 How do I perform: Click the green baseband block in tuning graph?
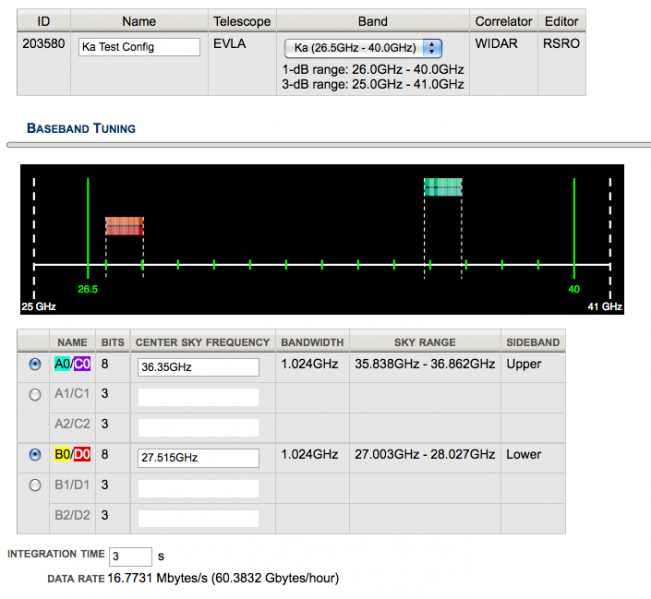(x=442, y=187)
